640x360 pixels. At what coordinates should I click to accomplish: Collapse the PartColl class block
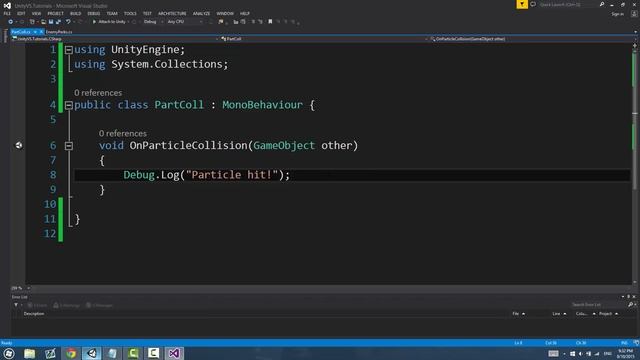69,105
